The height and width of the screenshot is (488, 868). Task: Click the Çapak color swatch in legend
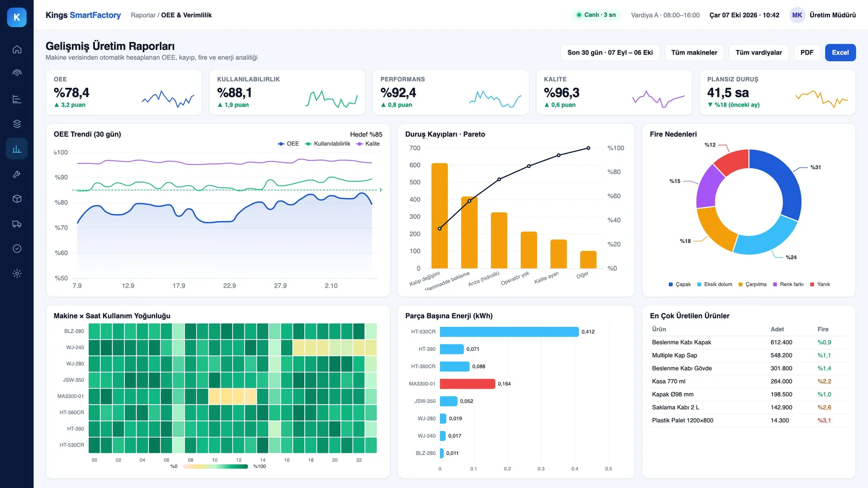click(x=671, y=285)
